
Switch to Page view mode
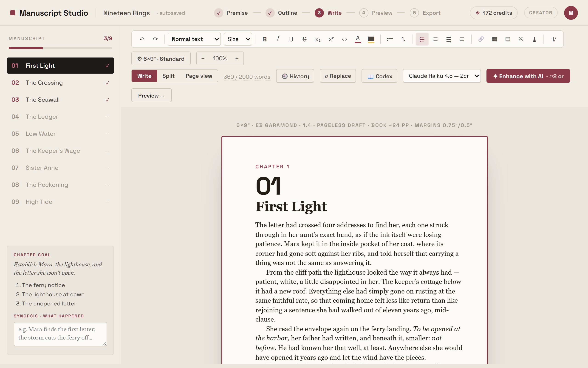click(x=199, y=76)
